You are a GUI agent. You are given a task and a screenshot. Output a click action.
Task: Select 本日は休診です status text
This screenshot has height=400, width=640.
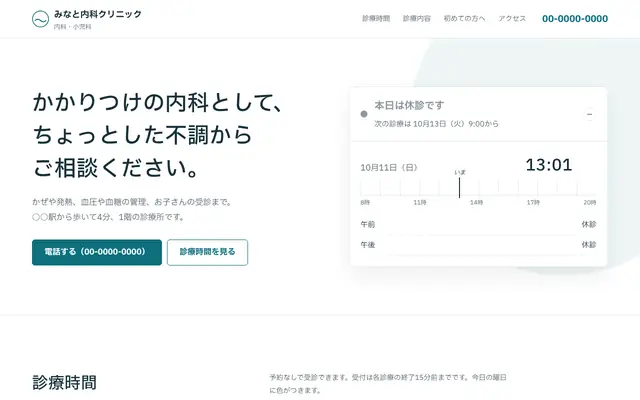pyautogui.click(x=409, y=105)
